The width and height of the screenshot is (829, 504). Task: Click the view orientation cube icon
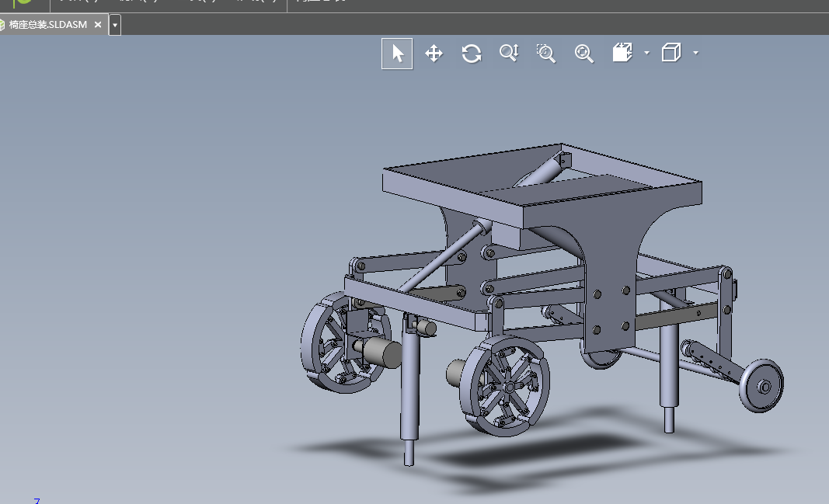point(622,53)
